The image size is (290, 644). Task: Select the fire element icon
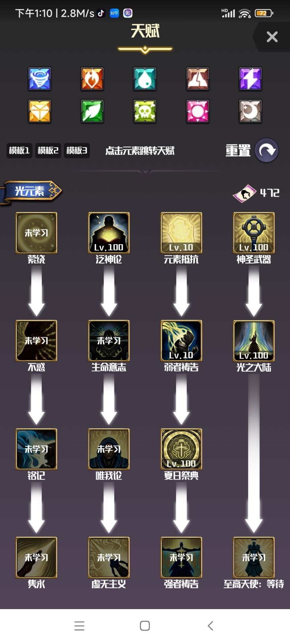[x=92, y=79]
